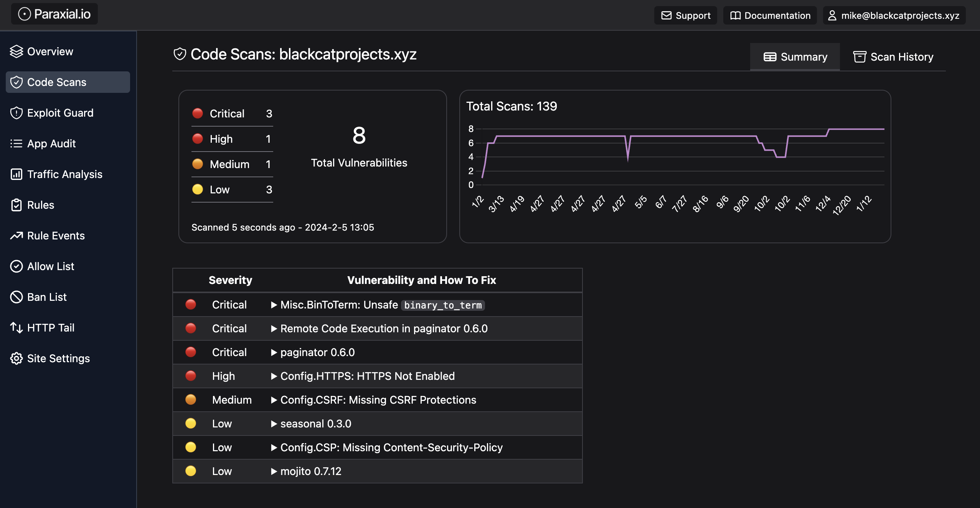Click the red dot on the High table row
Image resolution: width=980 pixels, height=508 pixels.
191,376
